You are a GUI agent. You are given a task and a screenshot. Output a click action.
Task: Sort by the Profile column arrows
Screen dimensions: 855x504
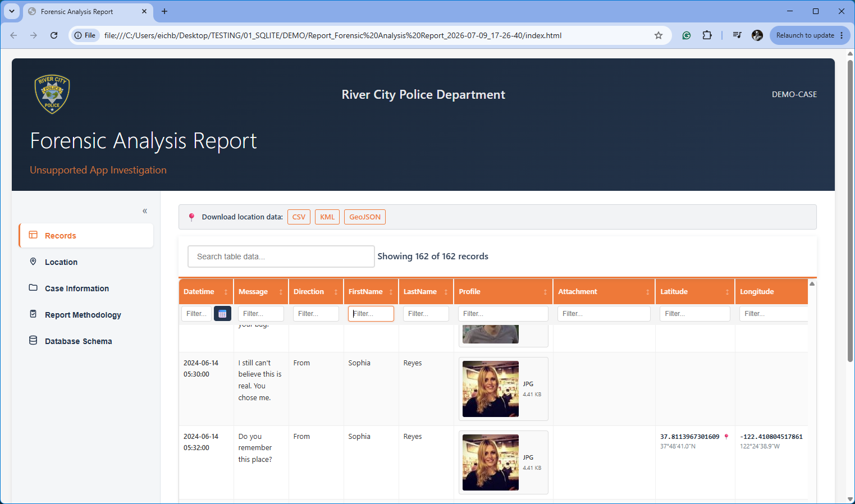(545, 292)
